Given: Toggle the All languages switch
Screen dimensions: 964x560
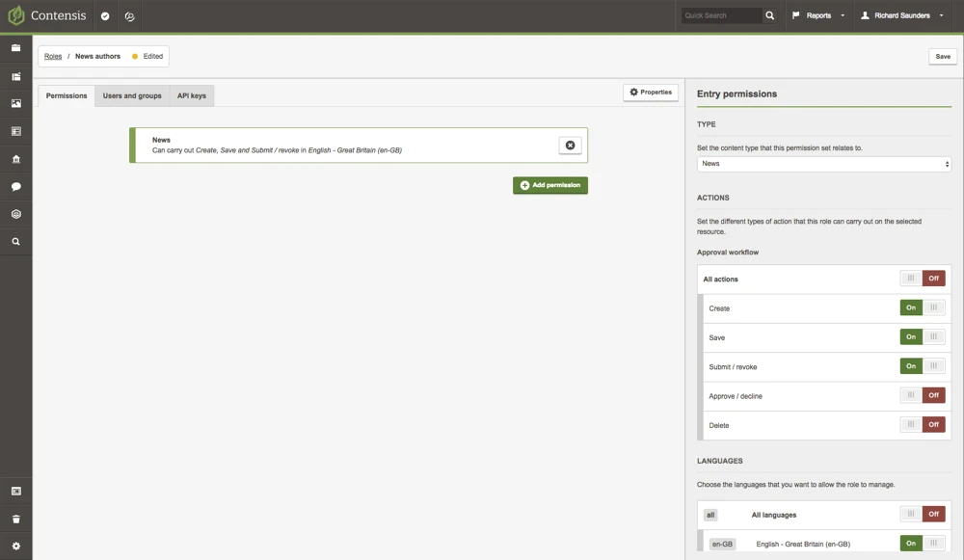Looking at the screenshot, I should 922,515.
